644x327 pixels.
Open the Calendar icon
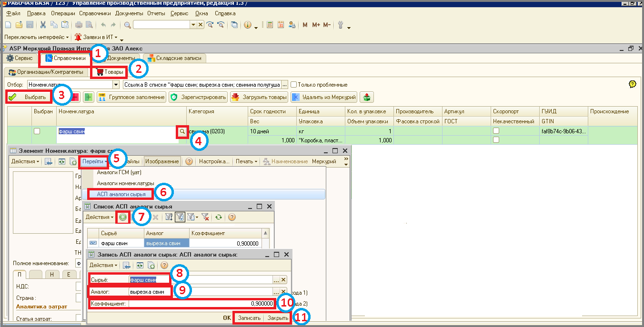click(281, 25)
